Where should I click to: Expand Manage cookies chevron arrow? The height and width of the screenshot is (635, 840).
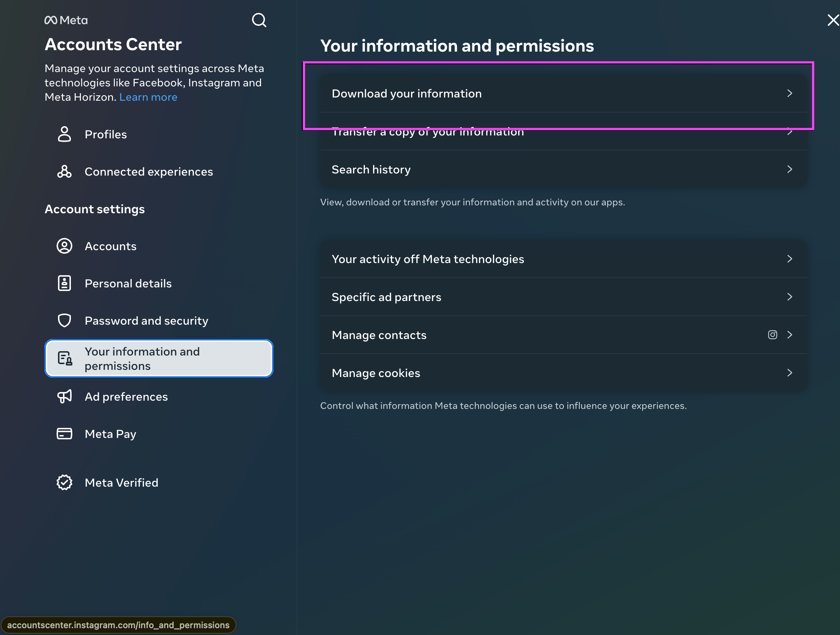click(790, 372)
